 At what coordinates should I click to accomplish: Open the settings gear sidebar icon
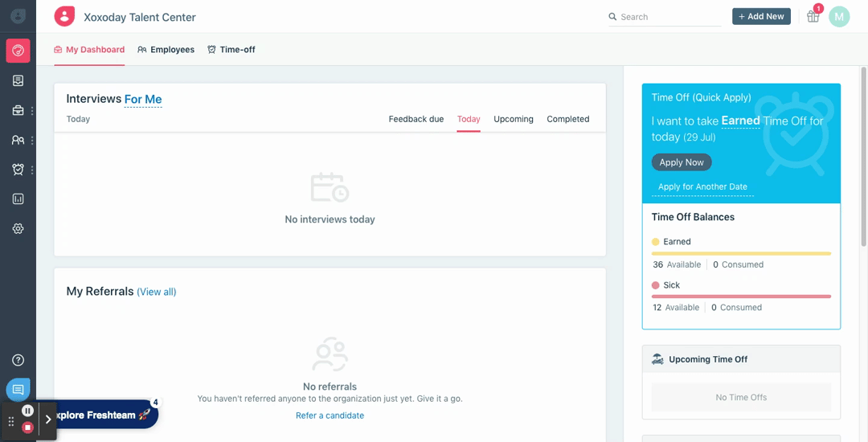click(x=18, y=228)
